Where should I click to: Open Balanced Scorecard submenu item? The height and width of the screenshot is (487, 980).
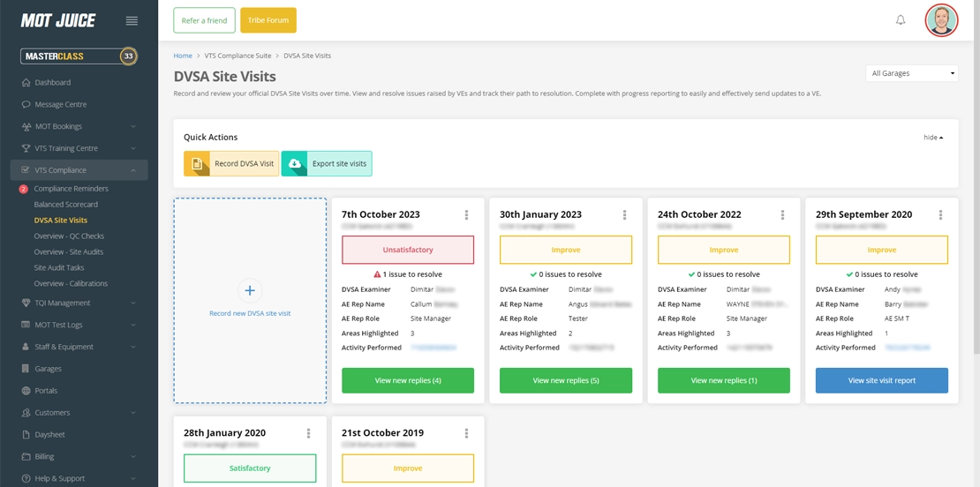65,204
